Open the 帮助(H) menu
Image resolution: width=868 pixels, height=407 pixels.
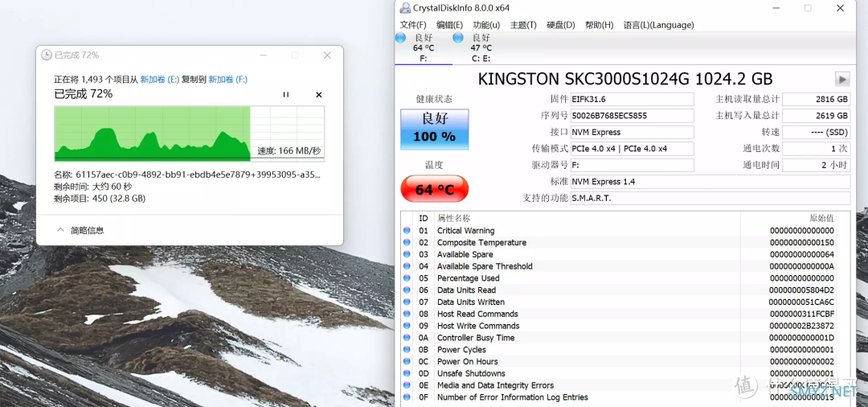[599, 25]
